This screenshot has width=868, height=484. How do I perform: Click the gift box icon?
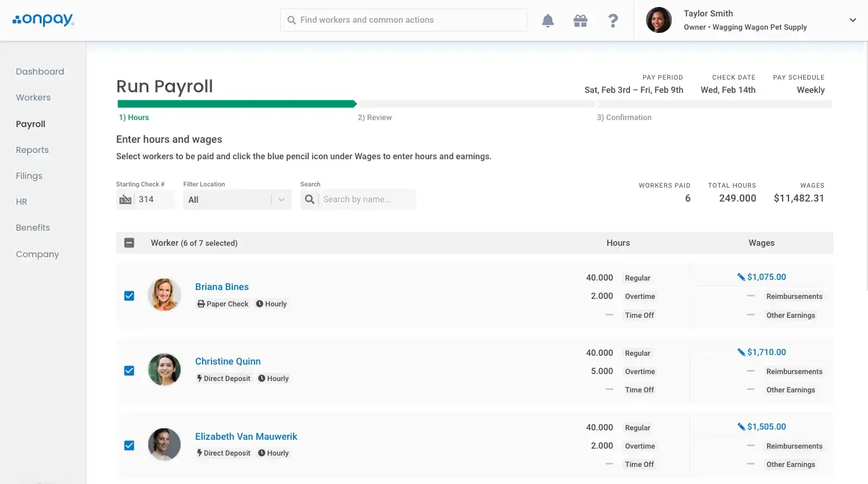click(580, 21)
